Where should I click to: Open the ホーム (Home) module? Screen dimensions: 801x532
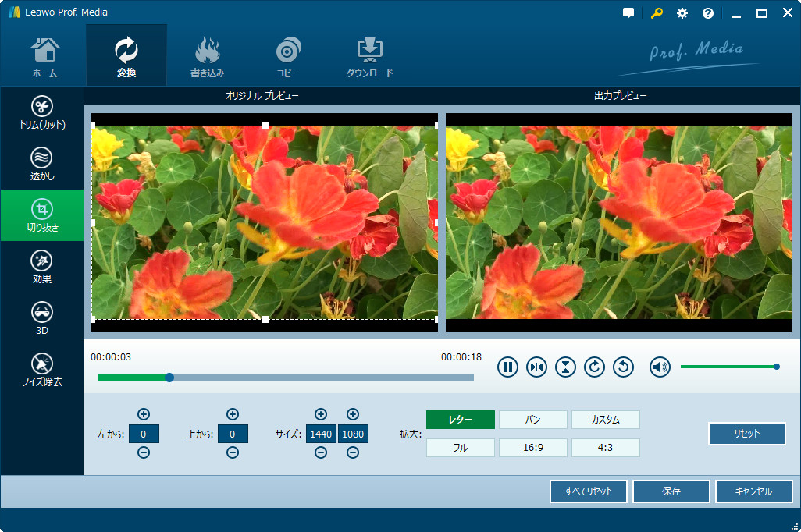click(45, 56)
